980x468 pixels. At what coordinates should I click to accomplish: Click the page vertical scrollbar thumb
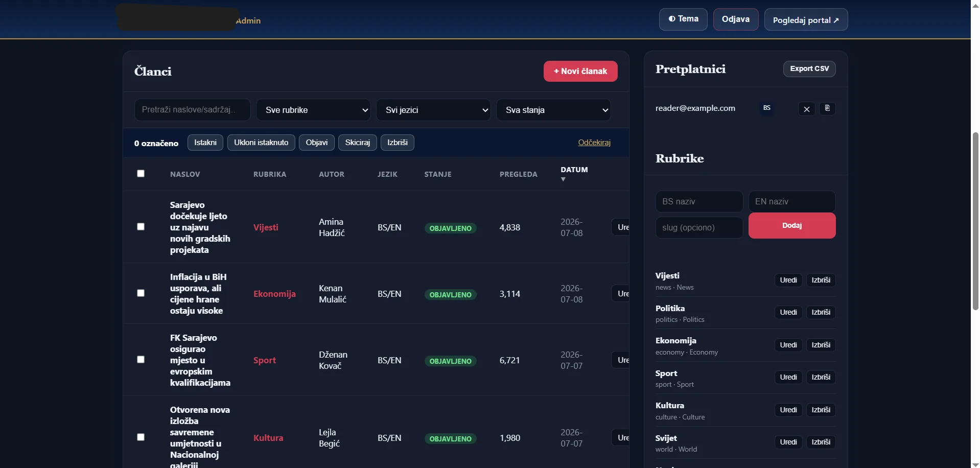975,221
